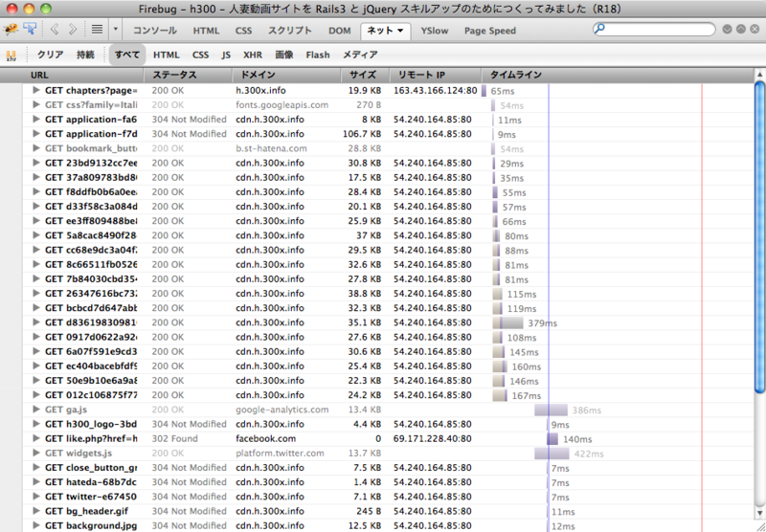Screen dimensions: 766x532
Task: Expand the GET bg_header.gif request
Action: [36, 511]
